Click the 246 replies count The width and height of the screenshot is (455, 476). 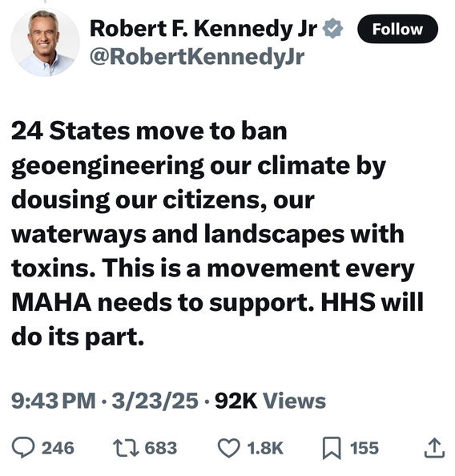coord(58,448)
